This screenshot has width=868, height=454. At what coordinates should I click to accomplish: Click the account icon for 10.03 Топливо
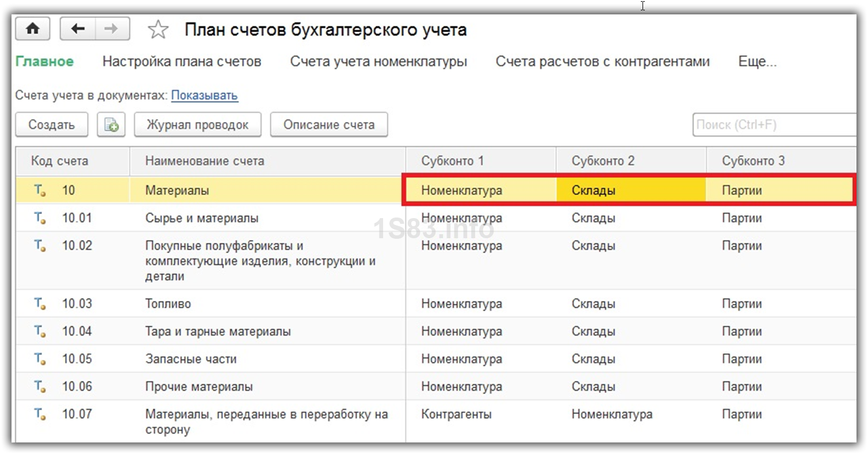(39, 303)
